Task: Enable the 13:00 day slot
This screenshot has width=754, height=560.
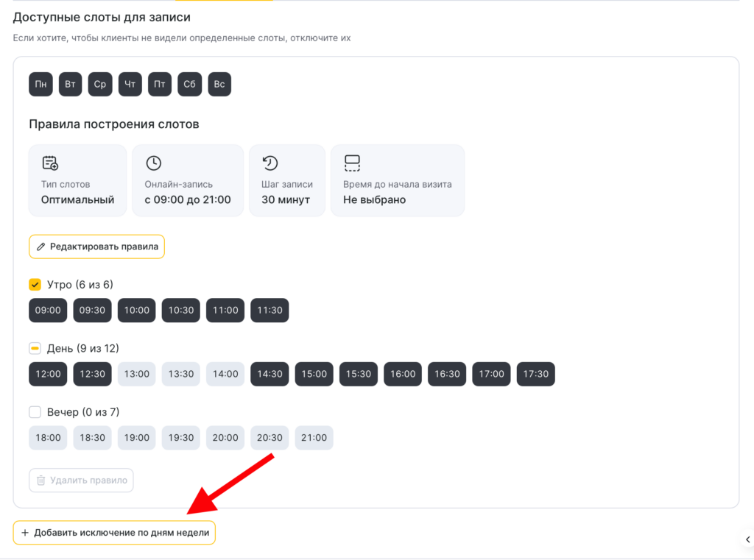Action: click(136, 374)
